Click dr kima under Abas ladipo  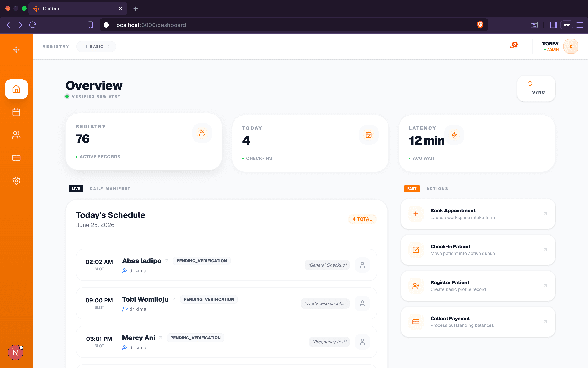coord(138,271)
